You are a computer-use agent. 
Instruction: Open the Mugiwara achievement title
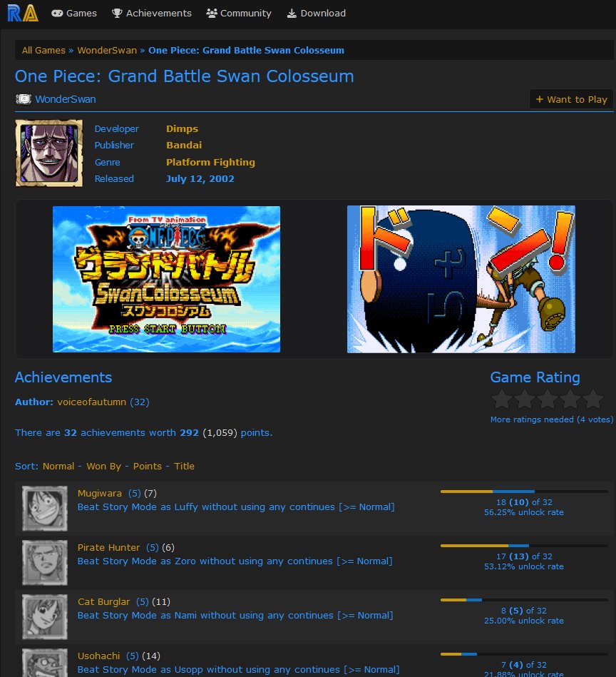(x=100, y=494)
